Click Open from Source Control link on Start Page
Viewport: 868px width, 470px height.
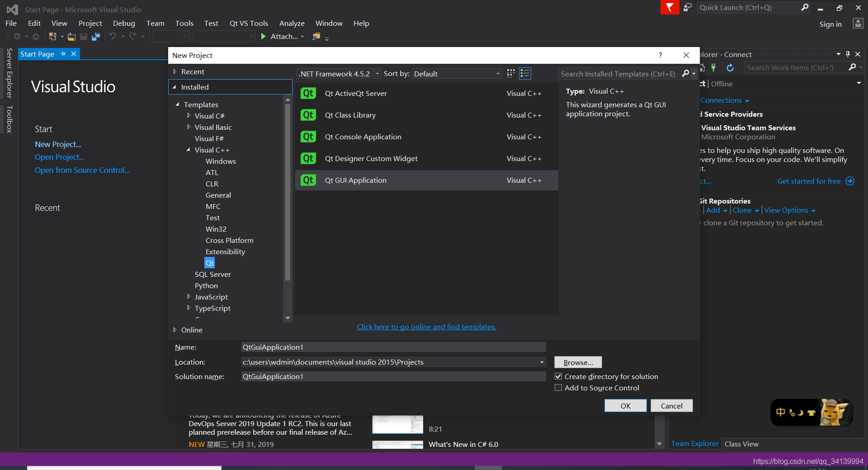point(82,170)
